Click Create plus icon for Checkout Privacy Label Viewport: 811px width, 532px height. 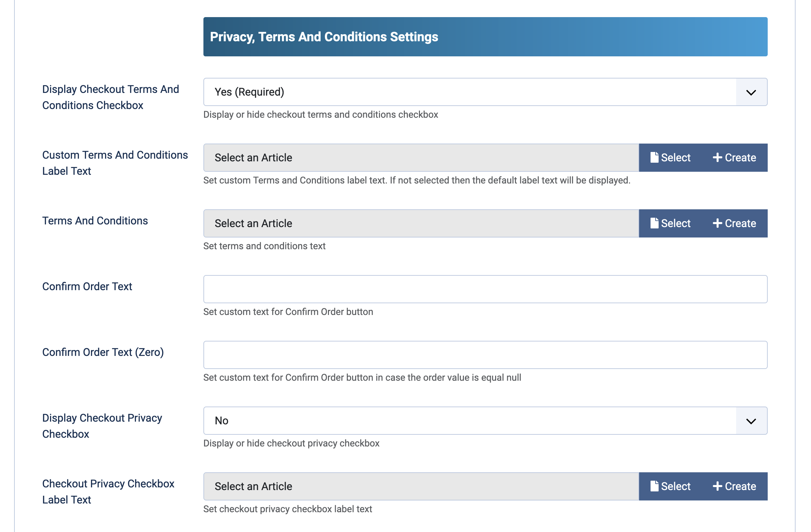(717, 486)
